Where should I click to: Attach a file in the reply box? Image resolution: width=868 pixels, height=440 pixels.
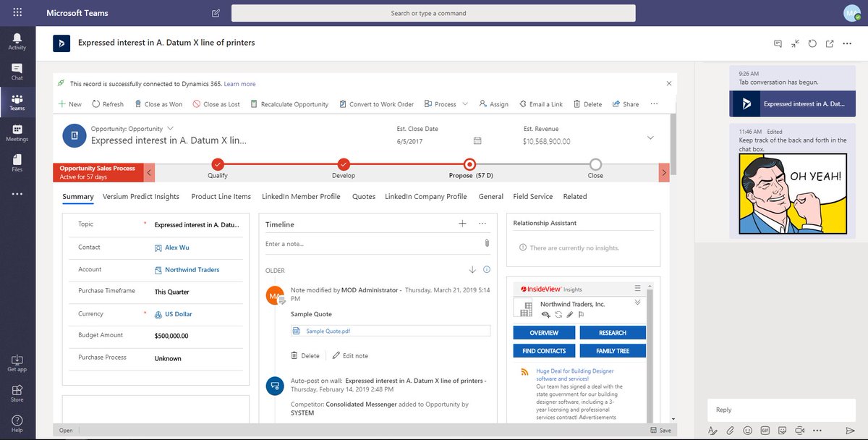pyautogui.click(x=731, y=430)
